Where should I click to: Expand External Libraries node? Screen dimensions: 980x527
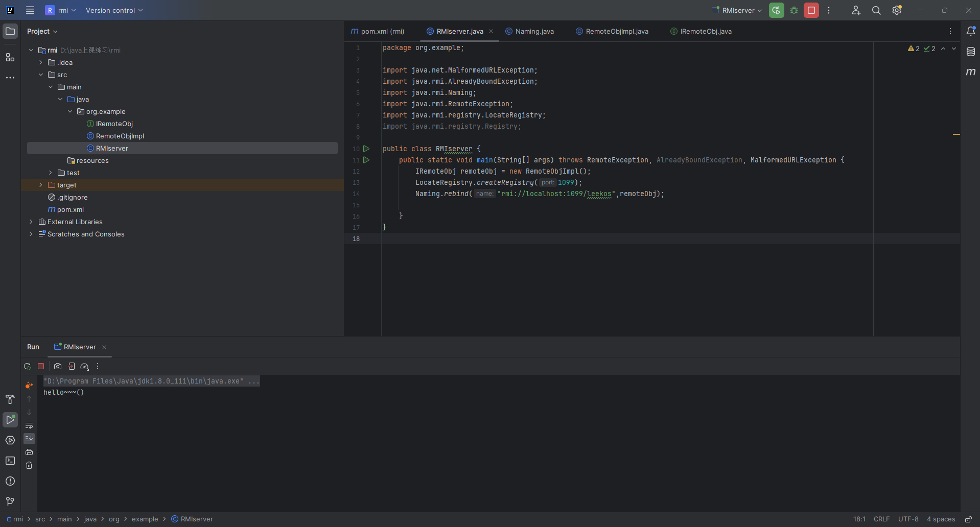click(x=31, y=222)
